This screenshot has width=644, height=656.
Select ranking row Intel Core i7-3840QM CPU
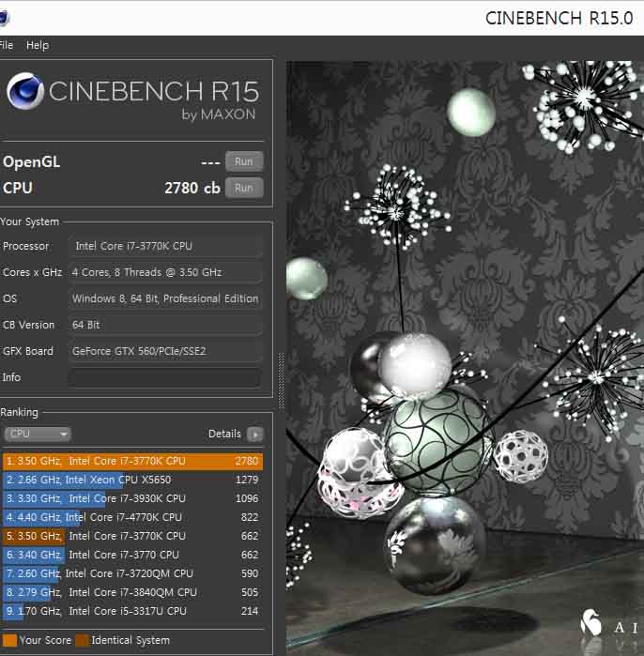pos(132,592)
